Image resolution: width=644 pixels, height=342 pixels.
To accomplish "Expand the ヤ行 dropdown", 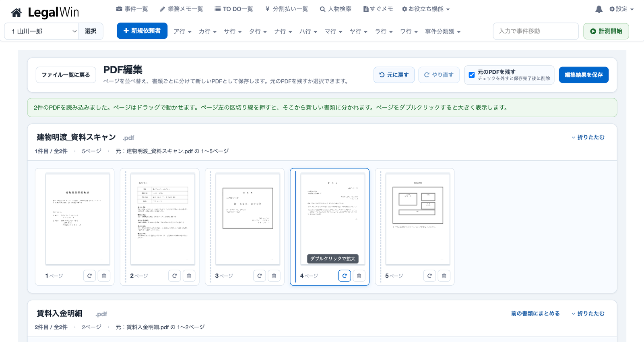I will coord(359,31).
